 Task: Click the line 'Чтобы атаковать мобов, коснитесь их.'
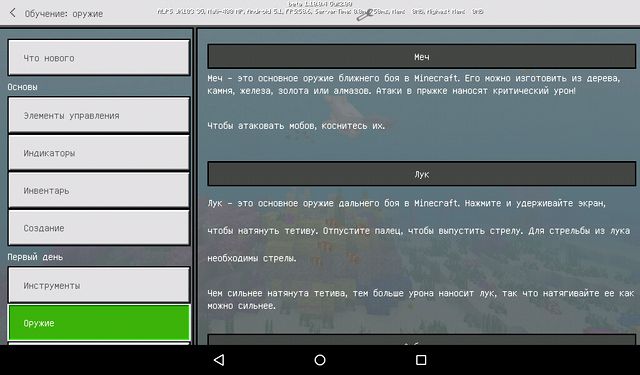tap(296, 126)
